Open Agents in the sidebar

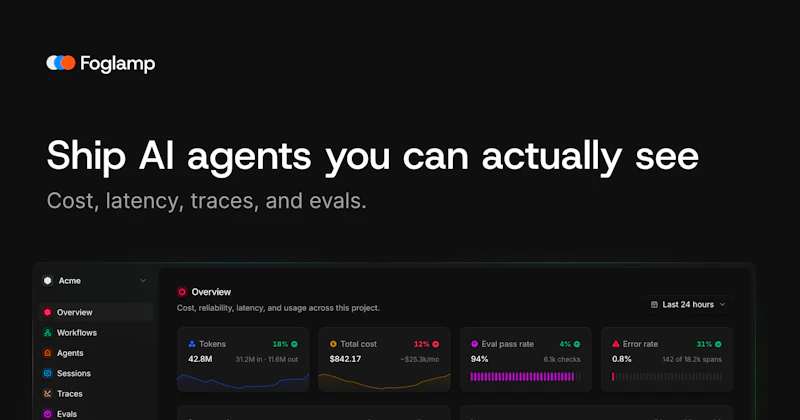pos(96,353)
